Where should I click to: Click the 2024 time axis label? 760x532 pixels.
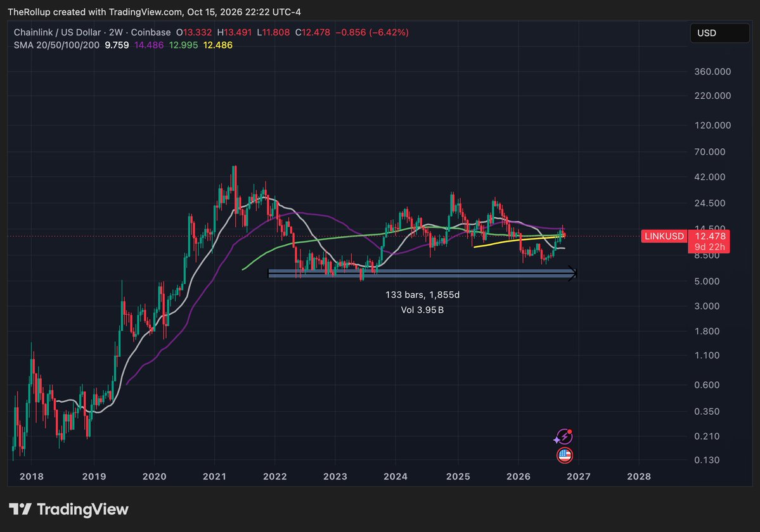(x=396, y=476)
